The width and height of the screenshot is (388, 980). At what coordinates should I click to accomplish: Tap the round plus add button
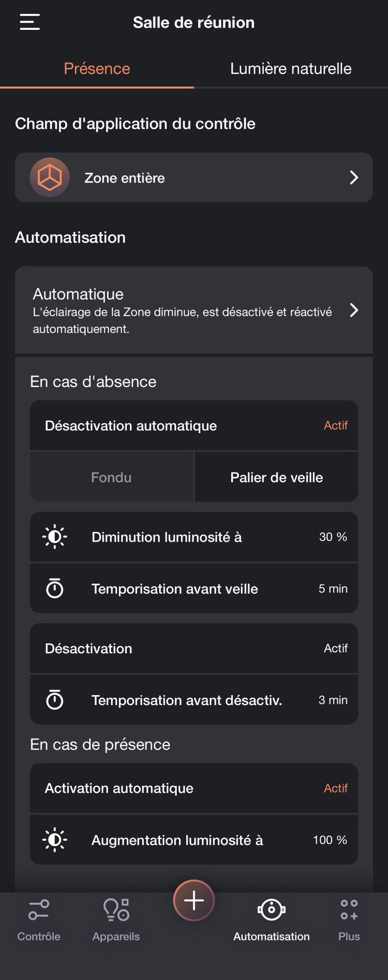pos(194,900)
